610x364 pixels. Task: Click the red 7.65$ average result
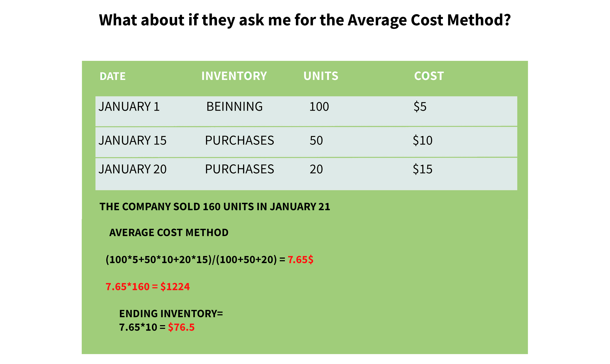[x=300, y=260]
